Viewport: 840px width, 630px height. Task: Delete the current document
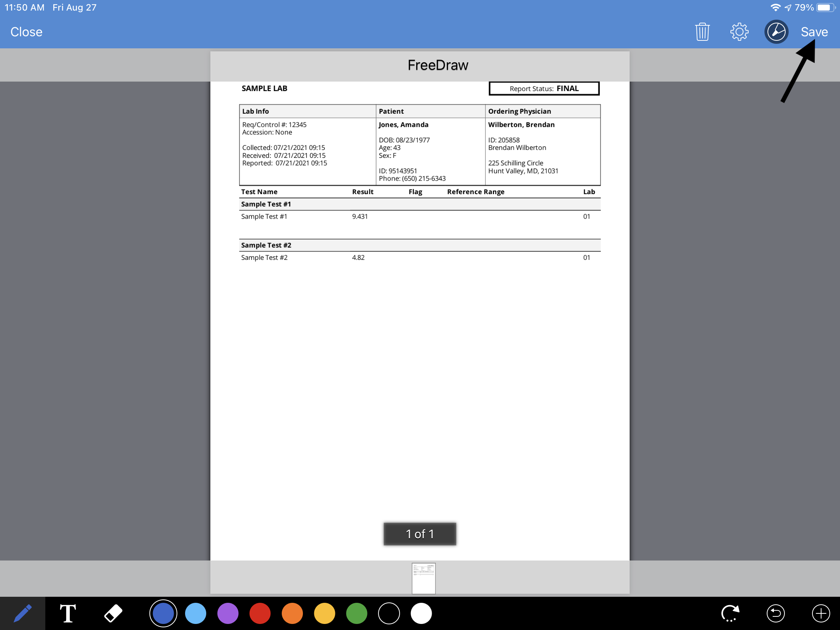703,32
